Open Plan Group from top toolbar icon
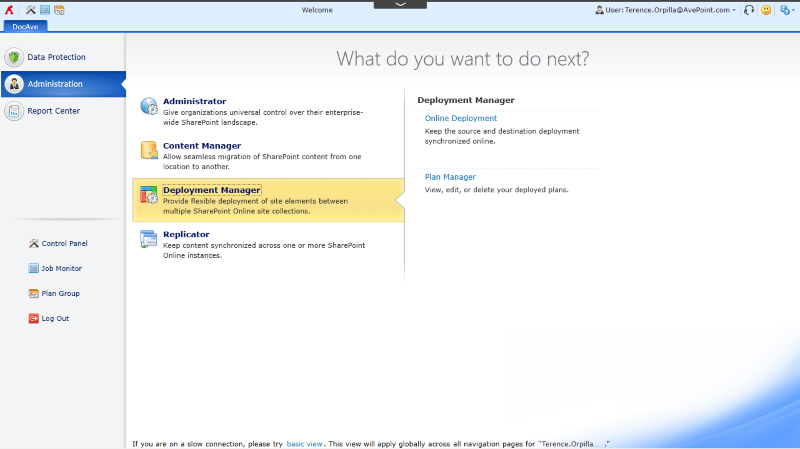The image size is (800, 449). (59, 10)
